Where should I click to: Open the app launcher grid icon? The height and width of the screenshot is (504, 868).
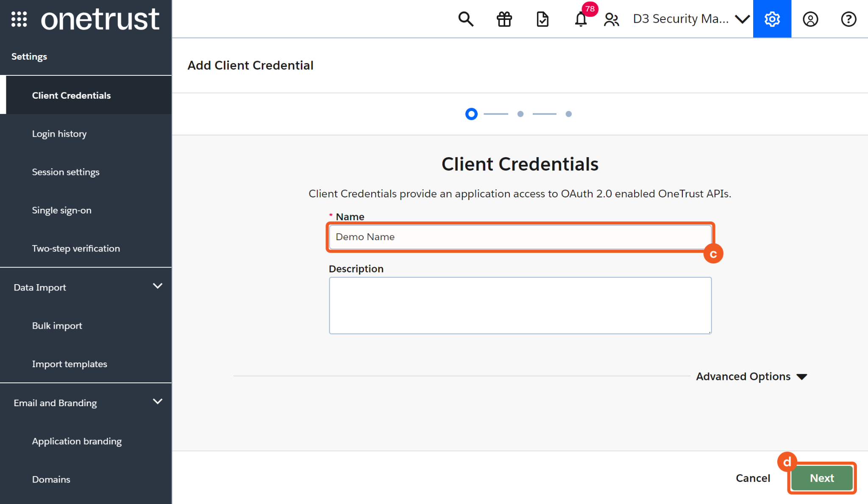[19, 19]
